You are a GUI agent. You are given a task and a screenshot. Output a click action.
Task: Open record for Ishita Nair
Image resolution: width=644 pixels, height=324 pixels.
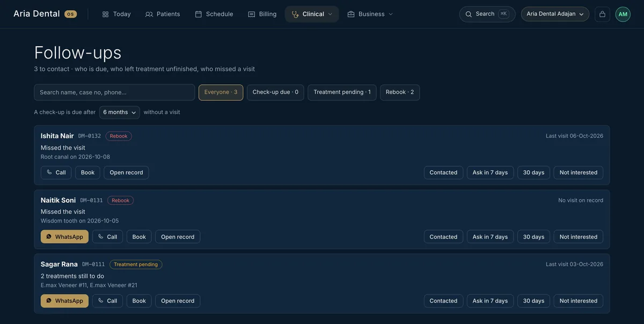(126, 173)
